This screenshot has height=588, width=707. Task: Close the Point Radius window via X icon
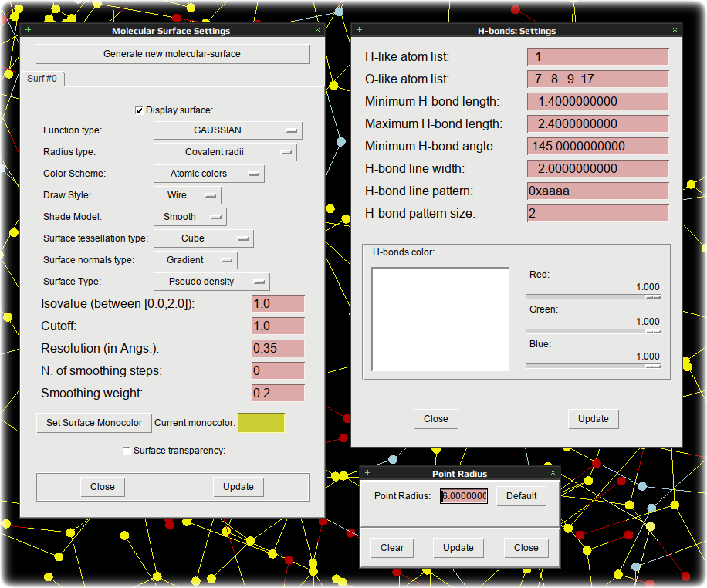click(553, 472)
